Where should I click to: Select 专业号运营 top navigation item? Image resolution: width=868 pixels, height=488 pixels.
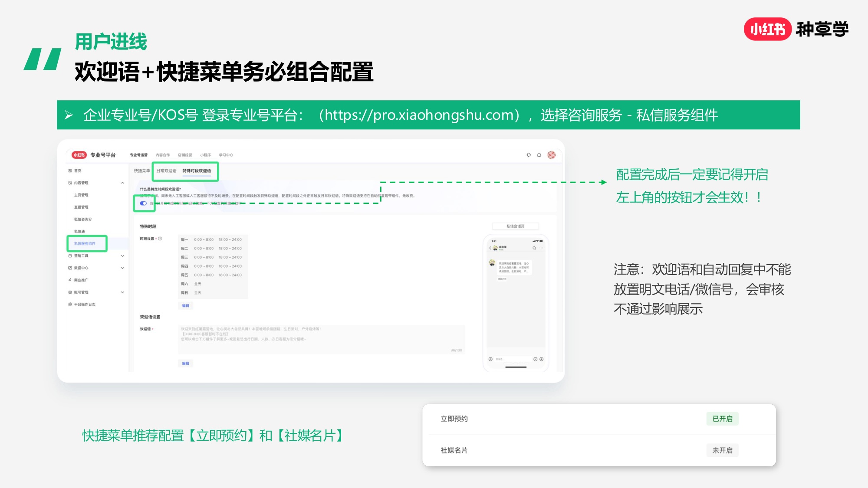[138, 155]
